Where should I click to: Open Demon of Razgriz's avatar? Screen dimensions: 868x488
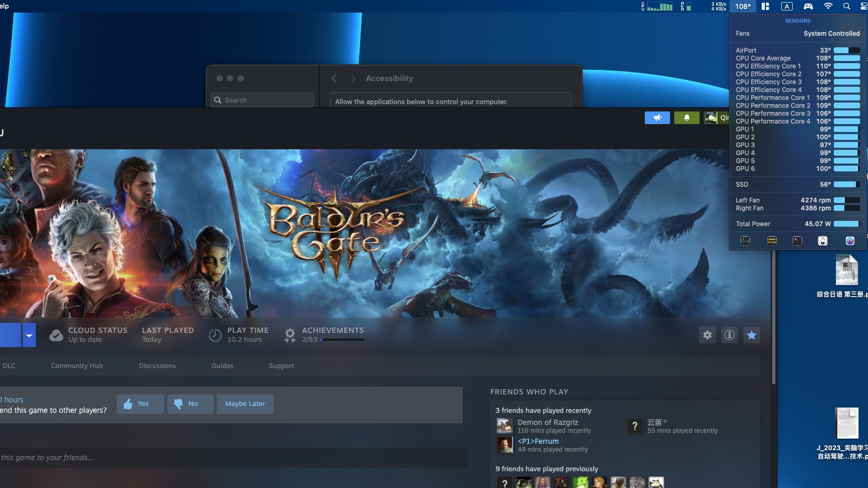pos(505,426)
